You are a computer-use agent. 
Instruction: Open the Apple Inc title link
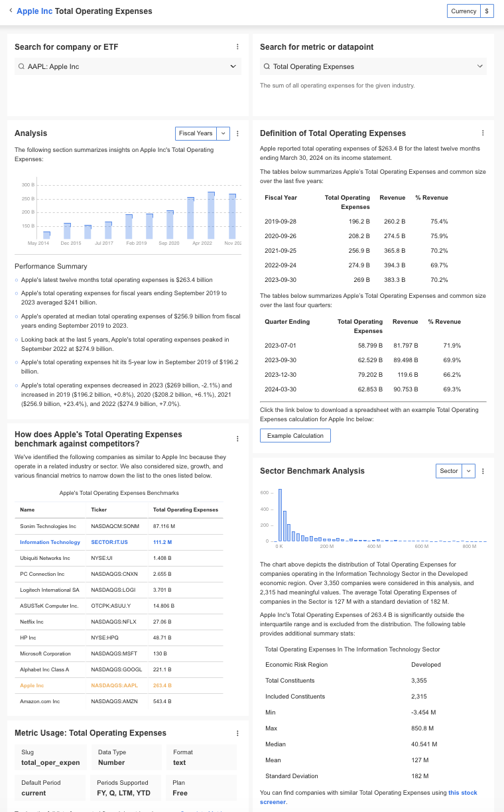point(34,11)
